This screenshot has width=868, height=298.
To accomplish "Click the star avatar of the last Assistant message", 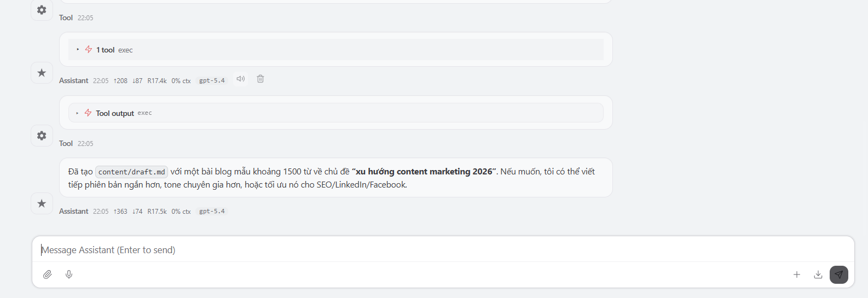I will [x=42, y=203].
